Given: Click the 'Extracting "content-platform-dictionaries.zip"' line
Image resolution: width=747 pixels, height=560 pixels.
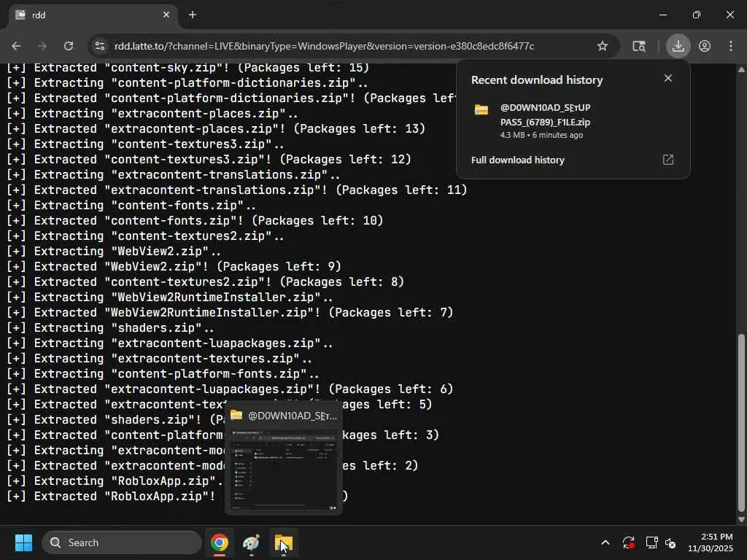Looking at the screenshot, I should pyautogui.click(x=187, y=83).
